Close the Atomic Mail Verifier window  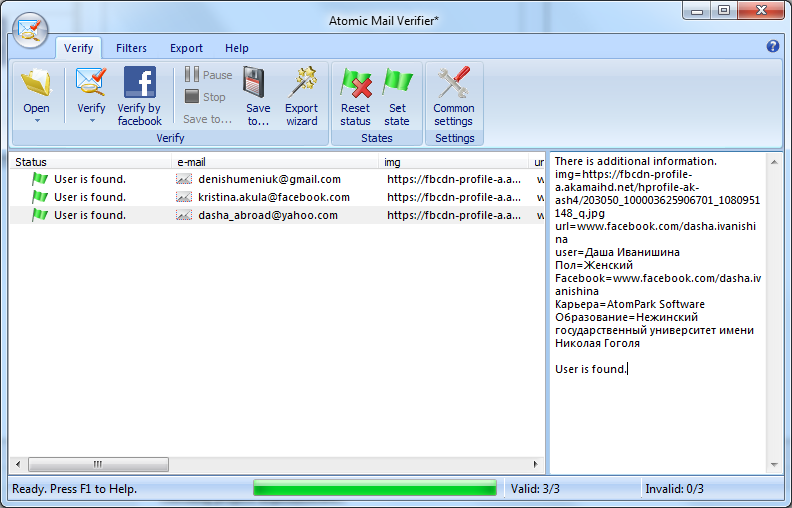coord(762,11)
